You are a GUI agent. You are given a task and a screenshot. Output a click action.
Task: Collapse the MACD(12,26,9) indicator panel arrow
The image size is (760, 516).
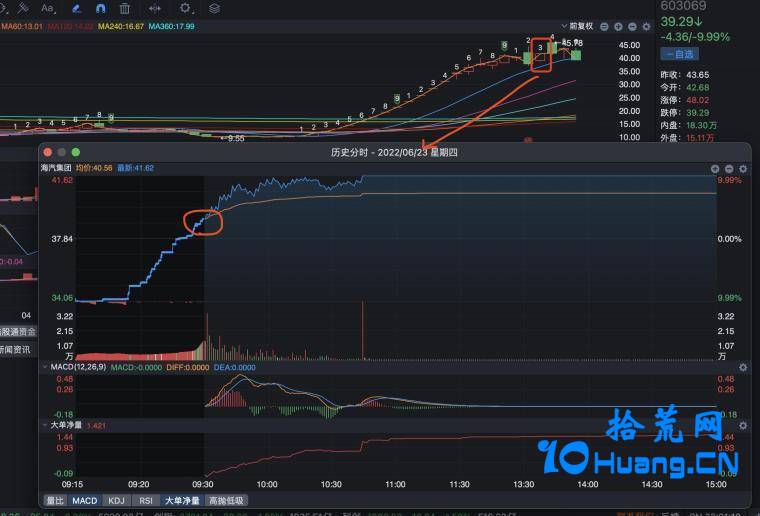pos(45,367)
